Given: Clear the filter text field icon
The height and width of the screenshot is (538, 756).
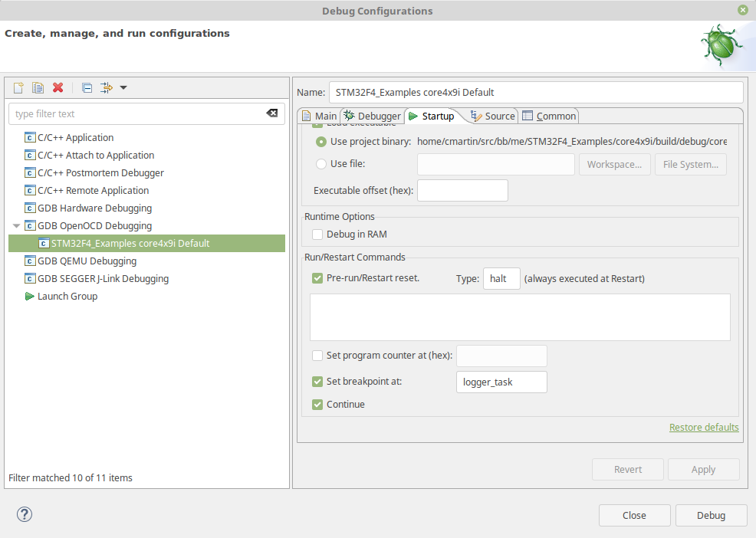Looking at the screenshot, I should click(x=272, y=113).
